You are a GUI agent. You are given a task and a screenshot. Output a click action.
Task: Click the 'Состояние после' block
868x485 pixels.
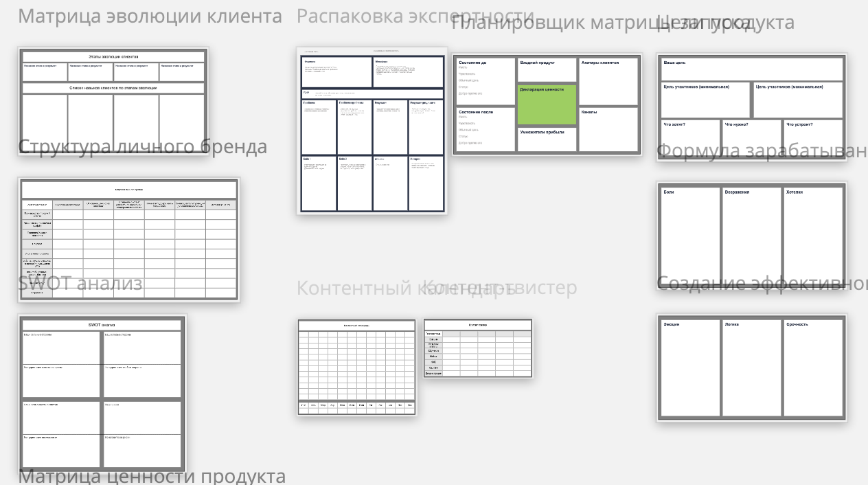coord(486,129)
